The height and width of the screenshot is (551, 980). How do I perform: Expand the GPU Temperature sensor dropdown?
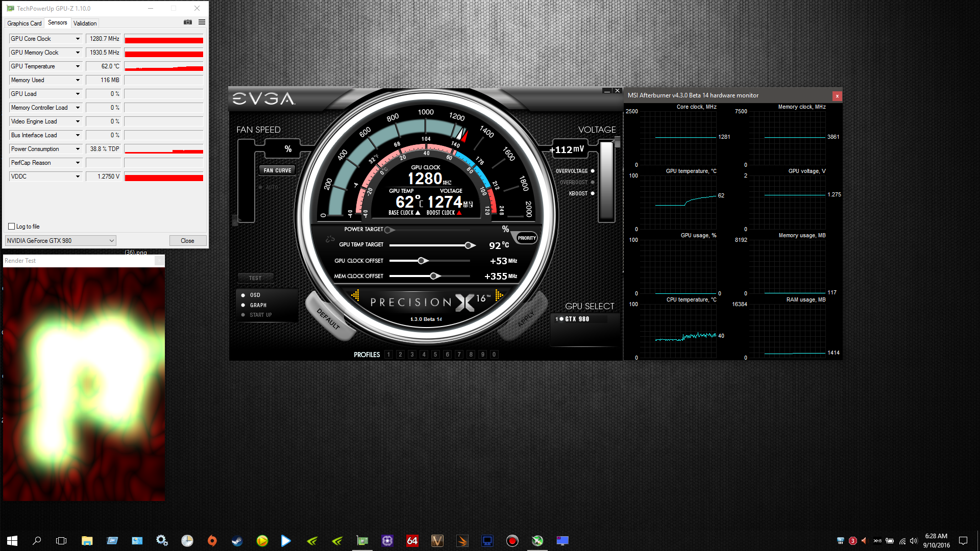pyautogui.click(x=78, y=66)
